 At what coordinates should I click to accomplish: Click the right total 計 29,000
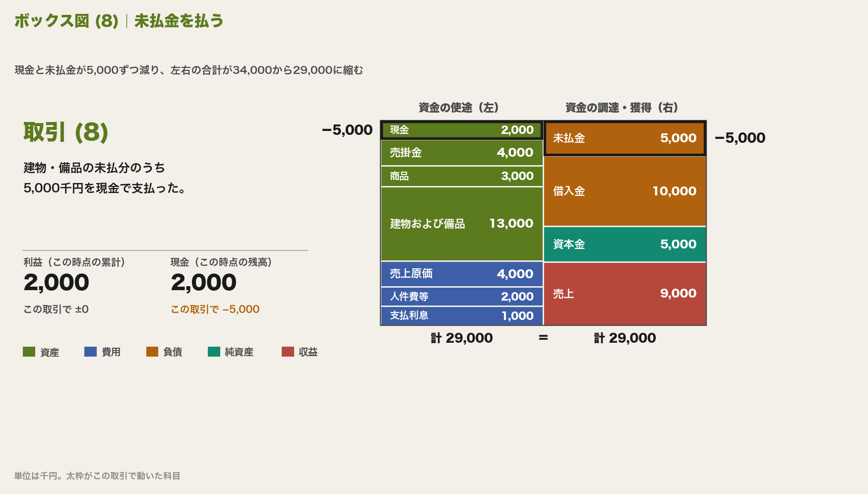tap(625, 338)
